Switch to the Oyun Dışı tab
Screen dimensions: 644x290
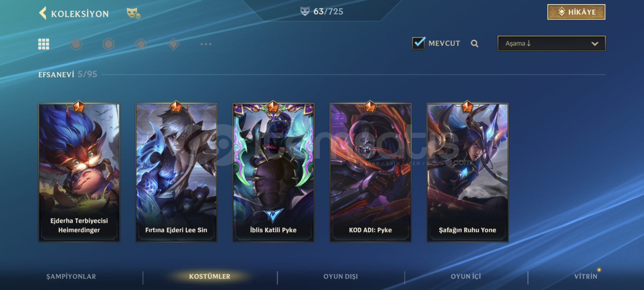tap(341, 277)
